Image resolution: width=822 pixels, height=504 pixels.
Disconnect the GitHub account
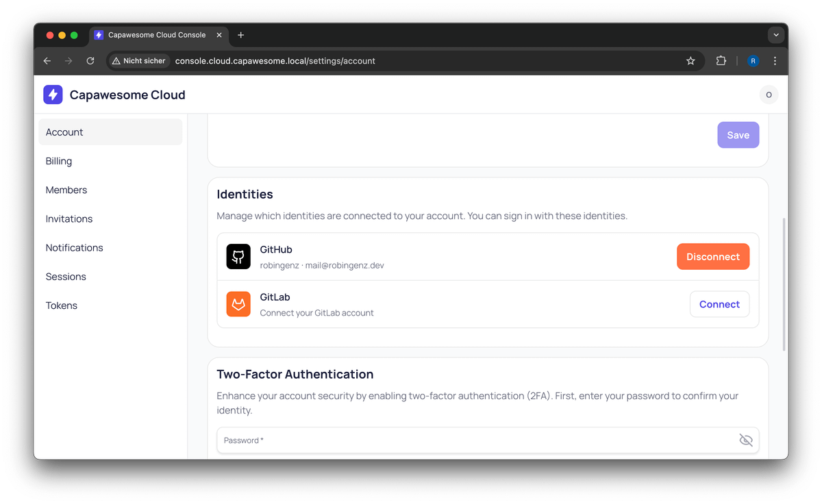(712, 256)
